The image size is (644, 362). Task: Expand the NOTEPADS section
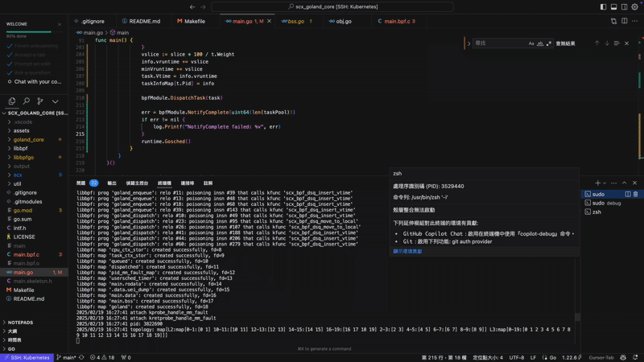(x=5, y=322)
